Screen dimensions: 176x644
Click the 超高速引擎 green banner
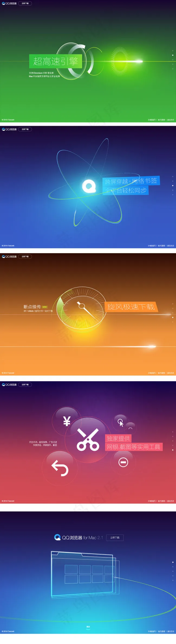[x=56, y=61]
